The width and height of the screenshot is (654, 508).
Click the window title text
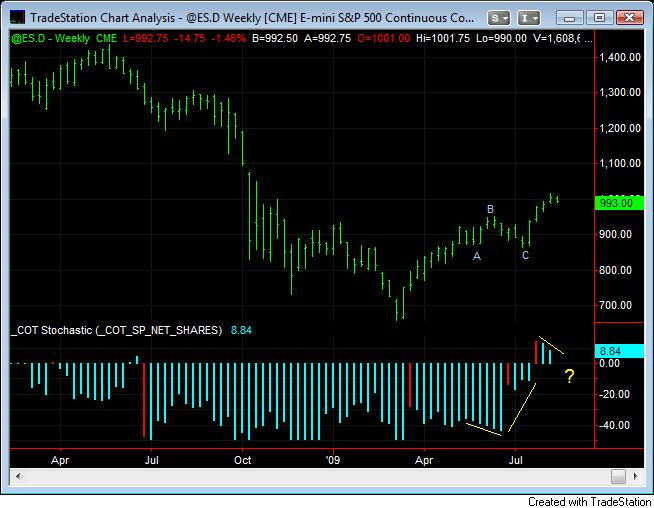tap(252, 18)
